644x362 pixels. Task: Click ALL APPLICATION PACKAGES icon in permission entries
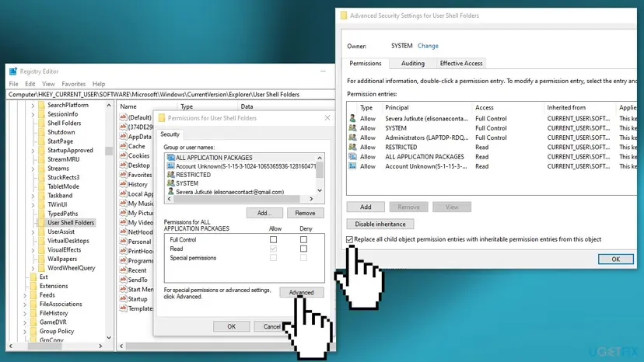point(352,156)
